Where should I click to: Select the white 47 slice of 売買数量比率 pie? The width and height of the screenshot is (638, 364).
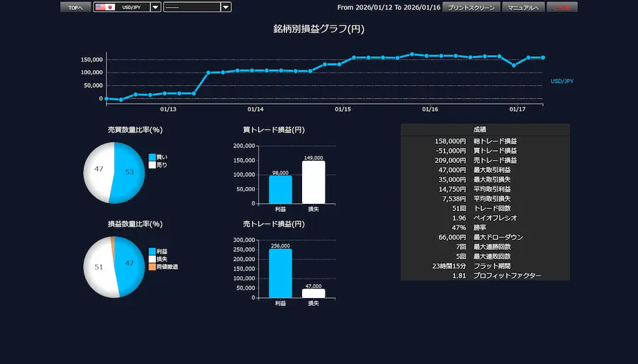99,169
